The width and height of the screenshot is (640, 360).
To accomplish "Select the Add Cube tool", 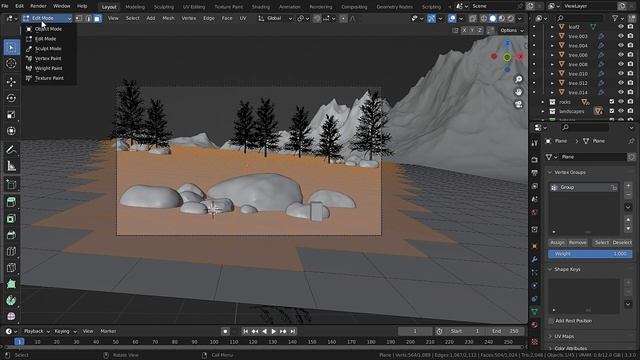I will 11,184.
